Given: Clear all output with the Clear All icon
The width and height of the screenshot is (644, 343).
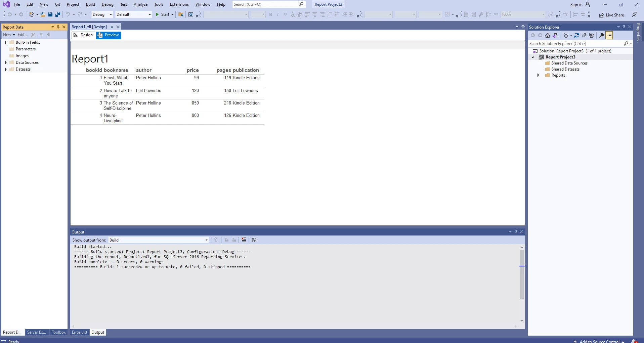Looking at the screenshot, I should (244, 240).
